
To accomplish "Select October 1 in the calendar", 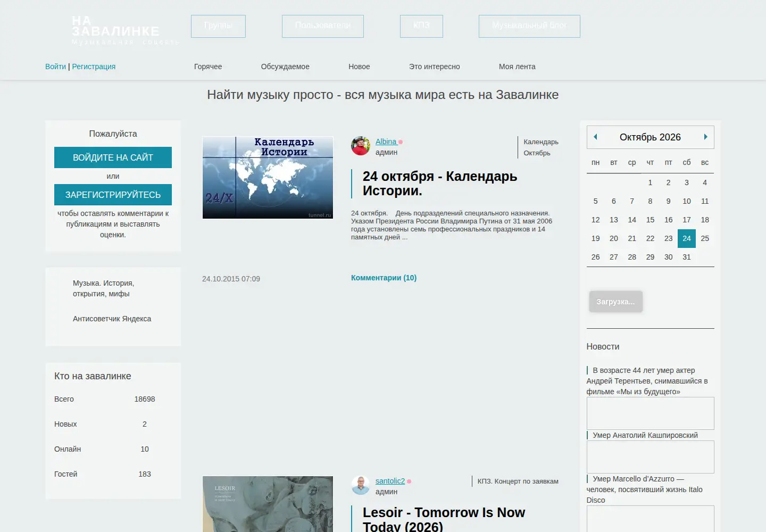I will click(650, 182).
